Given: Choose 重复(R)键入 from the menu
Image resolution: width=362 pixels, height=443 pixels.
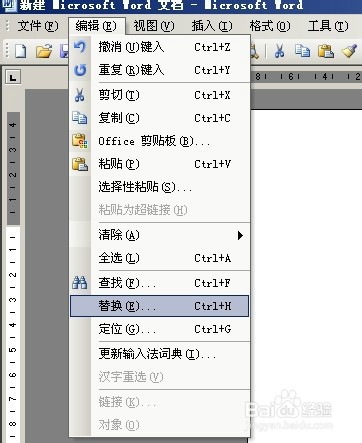Looking at the screenshot, I should (x=160, y=70).
